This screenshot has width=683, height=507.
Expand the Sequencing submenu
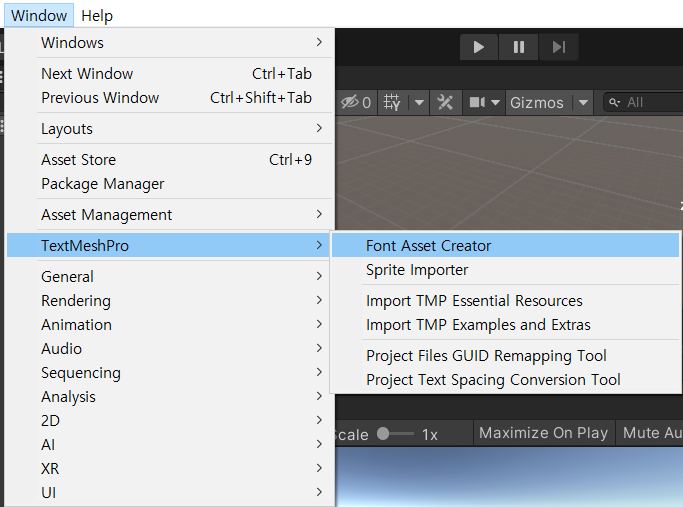(x=170, y=372)
